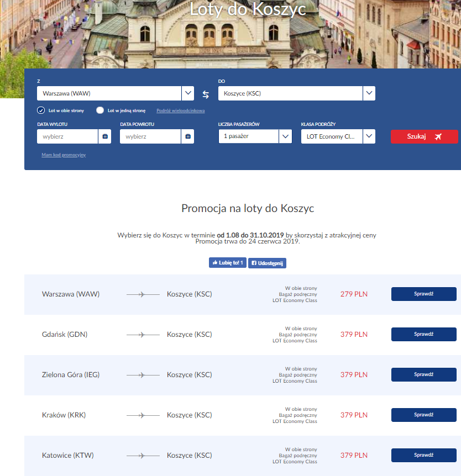Viewport: 461px width, 476px height.
Task: Click 'Koszyce (KSC)' in the Katowice row
Action: coord(190,456)
